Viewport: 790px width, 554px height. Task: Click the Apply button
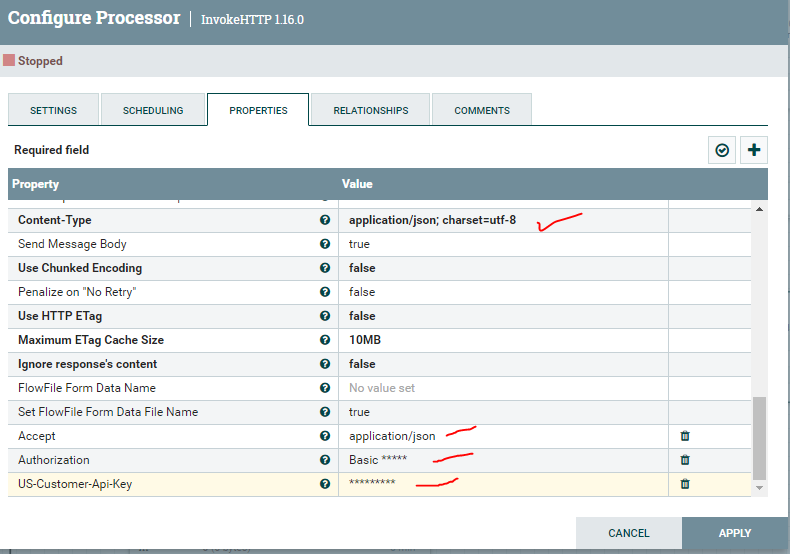click(735, 533)
